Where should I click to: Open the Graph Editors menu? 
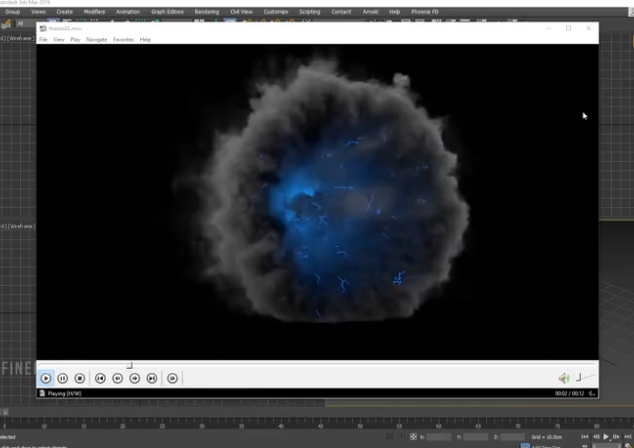[x=167, y=12]
